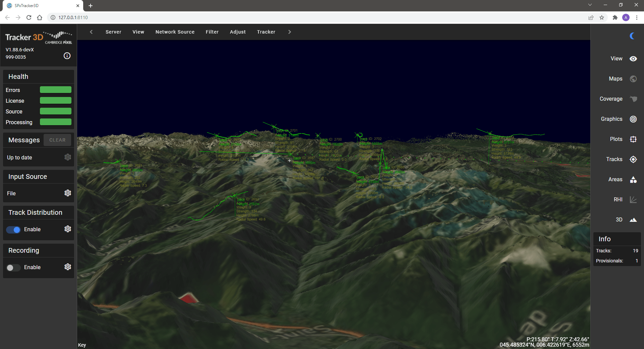This screenshot has width=644, height=349.
Task: Click the Areas shapes icon
Action: coord(633,180)
